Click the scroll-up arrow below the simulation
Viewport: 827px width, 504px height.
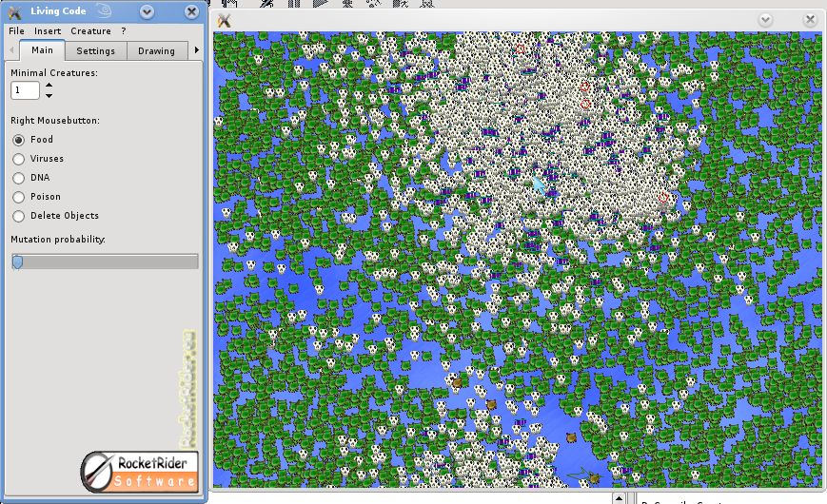click(619, 498)
